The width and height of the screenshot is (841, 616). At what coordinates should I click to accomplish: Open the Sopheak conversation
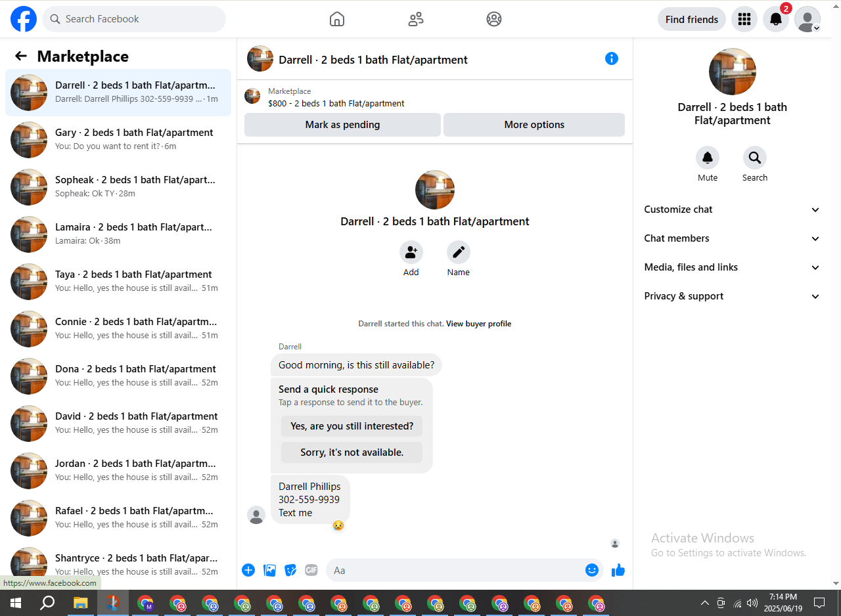tap(118, 187)
